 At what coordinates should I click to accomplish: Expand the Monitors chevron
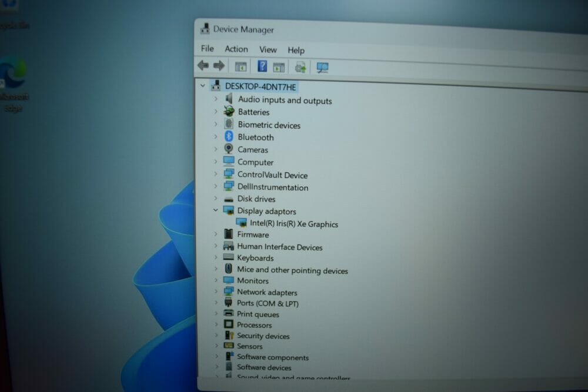coord(216,280)
